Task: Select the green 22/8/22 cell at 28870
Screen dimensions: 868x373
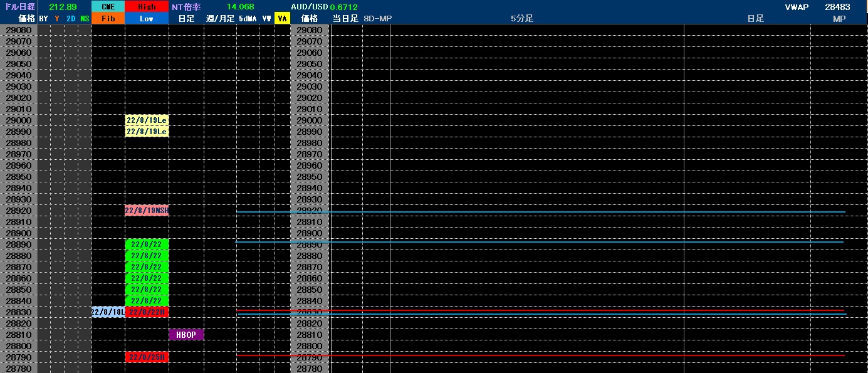Action: [147, 267]
